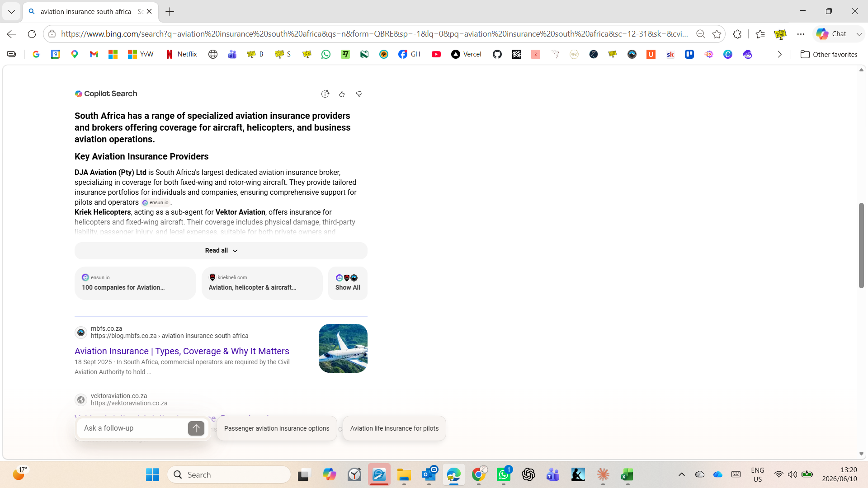This screenshot has width=868, height=488.
Task: Open the private jet result thumbnail
Action: click(343, 348)
